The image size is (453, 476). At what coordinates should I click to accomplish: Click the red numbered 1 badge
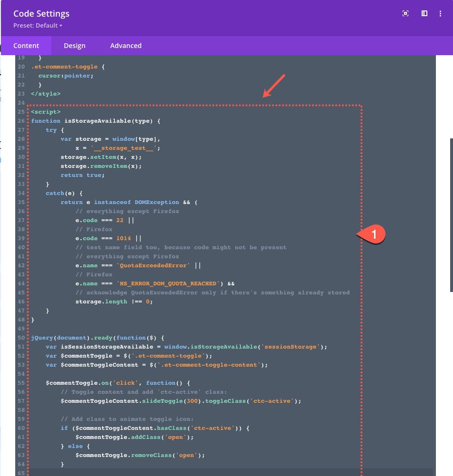(x=374, y=234)
